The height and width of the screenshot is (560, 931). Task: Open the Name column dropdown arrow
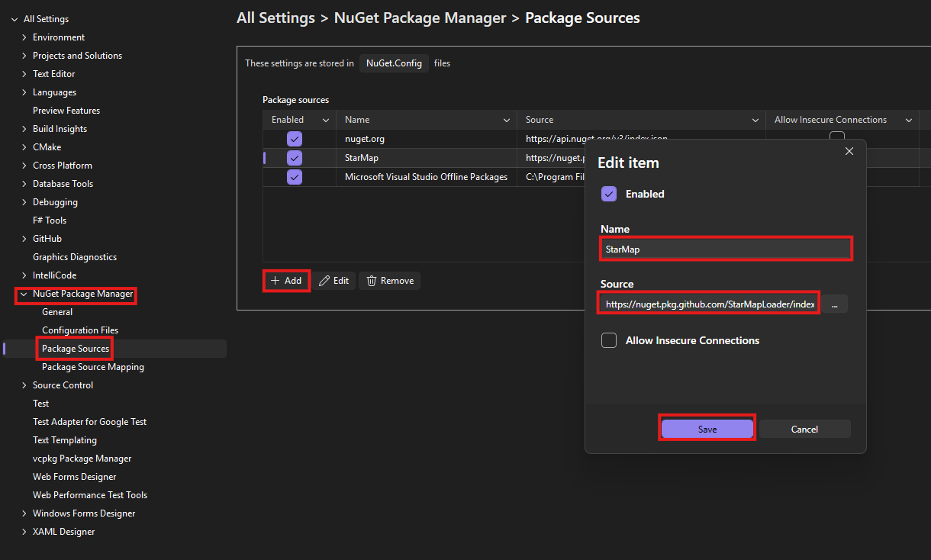[506, 120]
